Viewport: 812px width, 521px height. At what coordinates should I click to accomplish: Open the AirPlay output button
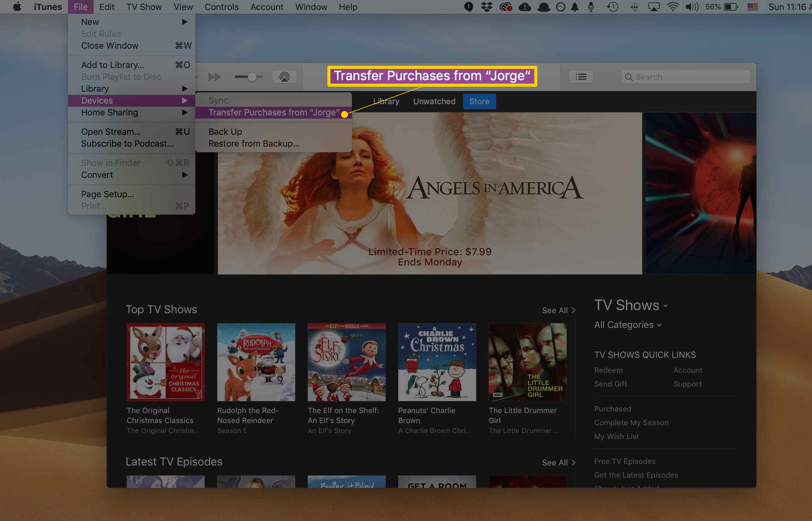coord(285,77)
